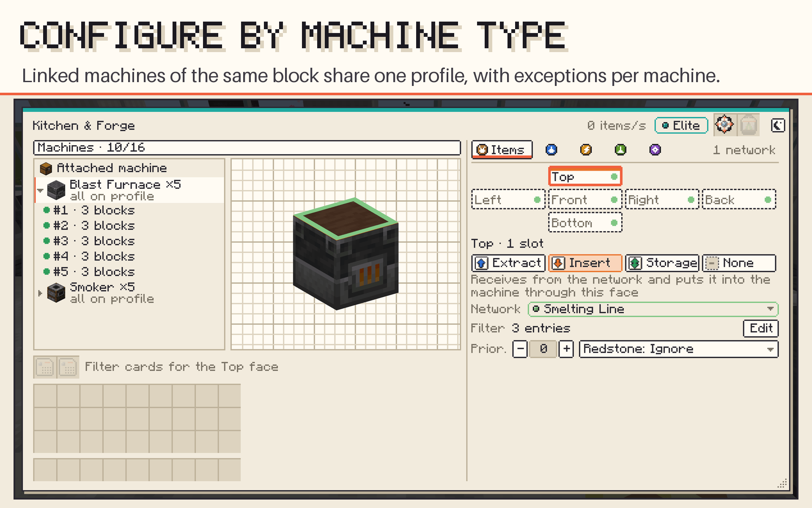Increase priority with plus button

click(566, 349)
